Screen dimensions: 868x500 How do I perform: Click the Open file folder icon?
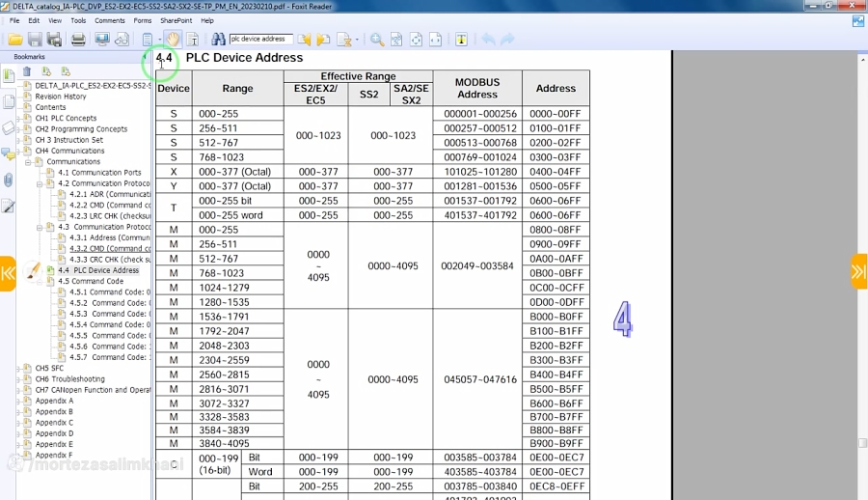pyautogui.click(x=15, y=40)
